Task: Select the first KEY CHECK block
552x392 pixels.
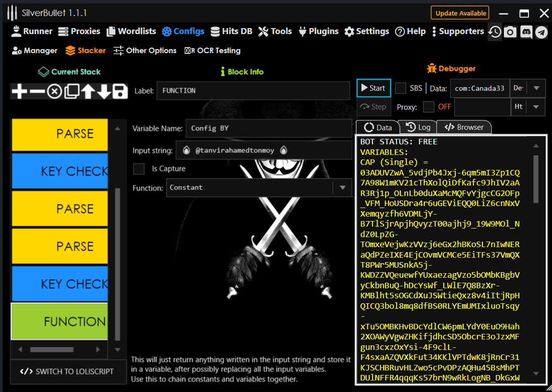Action: (60, 171)
